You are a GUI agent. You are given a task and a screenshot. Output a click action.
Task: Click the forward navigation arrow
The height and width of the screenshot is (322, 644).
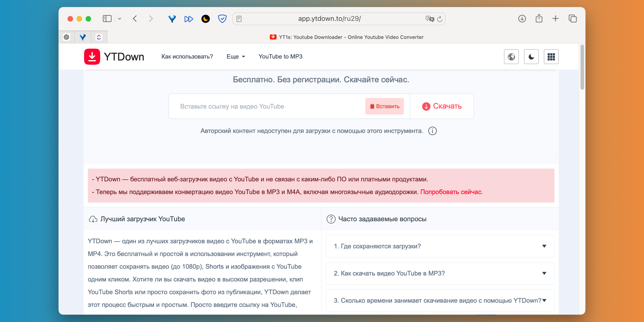click(151, 19)
